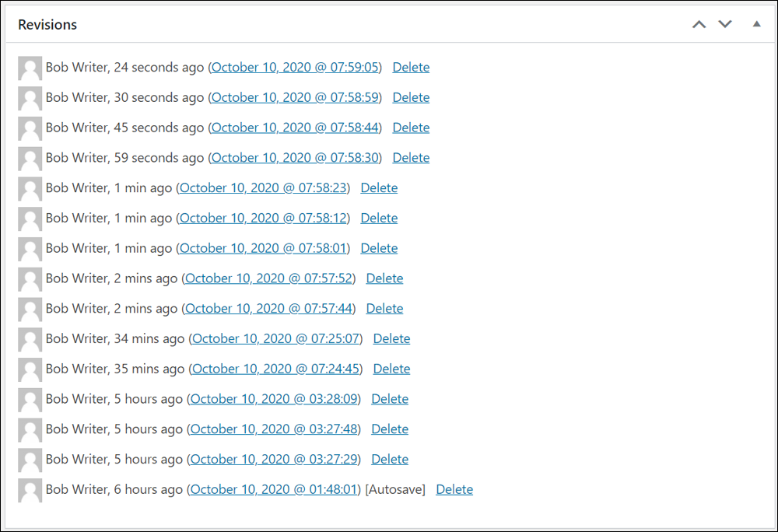Select the text 'Bob Writer, 24 seconds ago'

[x=124, y=67]
